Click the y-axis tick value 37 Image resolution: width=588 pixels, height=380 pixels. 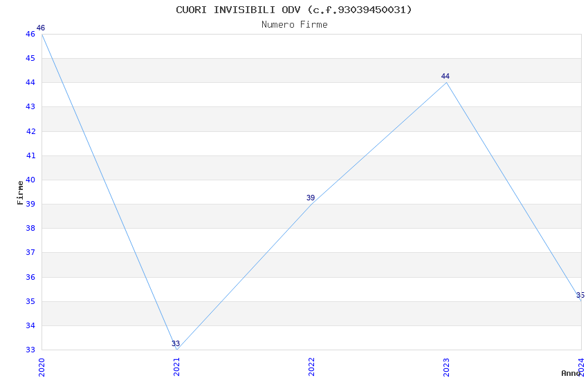pyautogui.click(x=30, y=252)
